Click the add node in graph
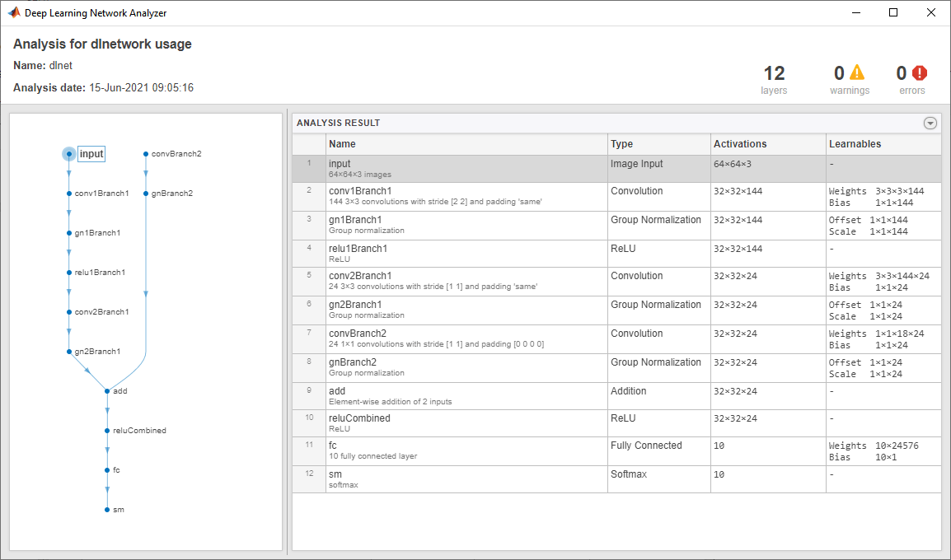The height and width of the screenshot is (560, 951). [107, 391]
